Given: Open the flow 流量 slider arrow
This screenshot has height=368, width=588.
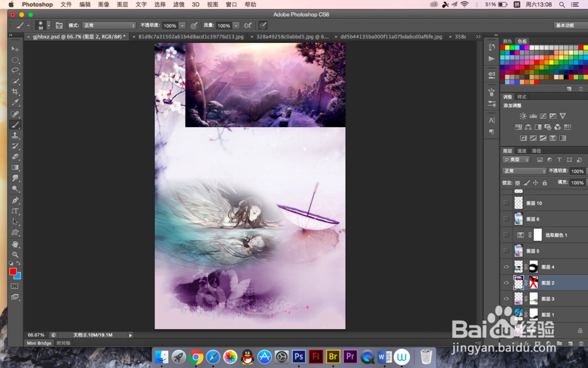Looking at the screenshot, I should pos(236,25).
